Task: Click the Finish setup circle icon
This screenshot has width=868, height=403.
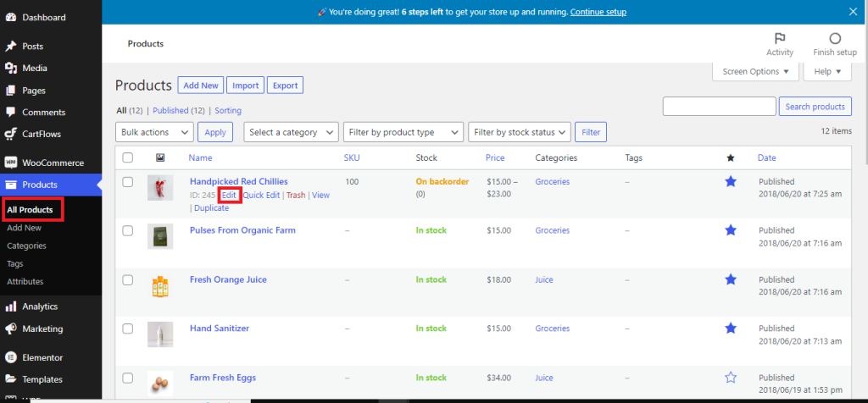Action: tap(834, 39)
